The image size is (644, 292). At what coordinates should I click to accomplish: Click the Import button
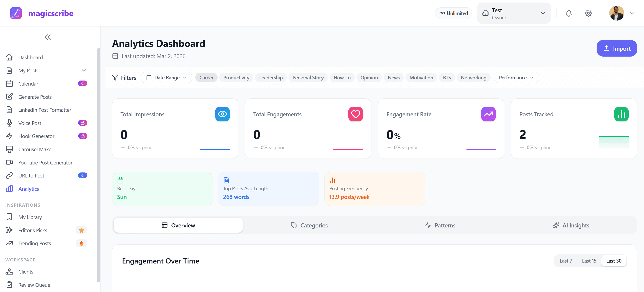coord(617,48)
